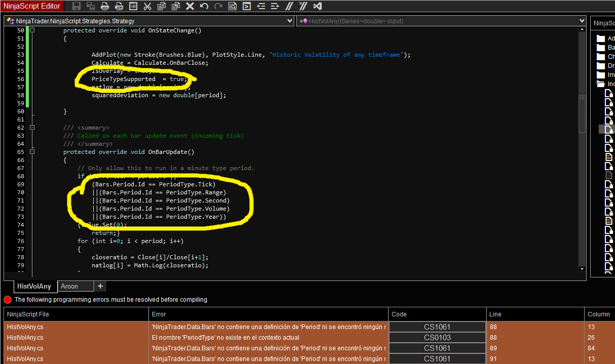The height and width of the screenshot is (364, 615).
Task: Click the code editor scrollbar down arrow
Action: pyautogui.click(x=582, y=269)
